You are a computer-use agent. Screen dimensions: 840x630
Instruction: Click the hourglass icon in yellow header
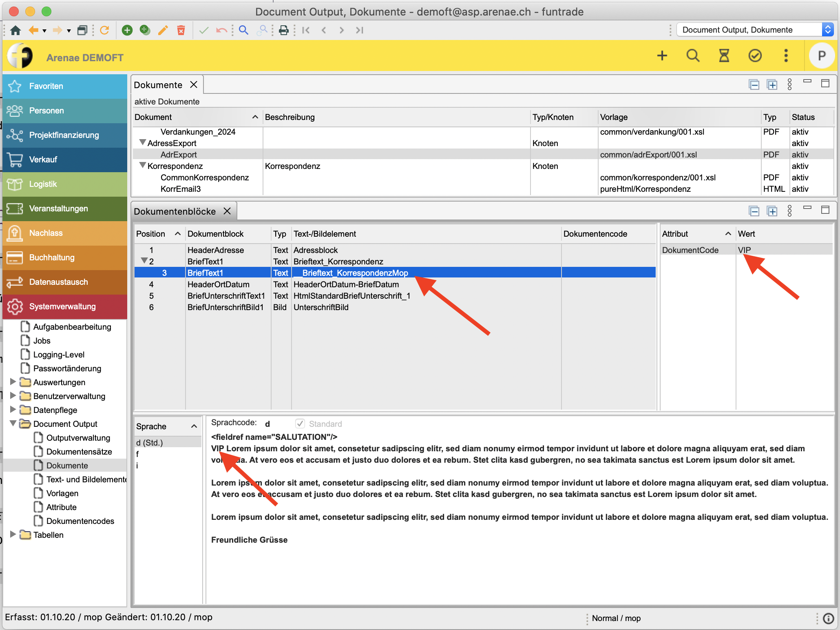(x=724, y=55)
